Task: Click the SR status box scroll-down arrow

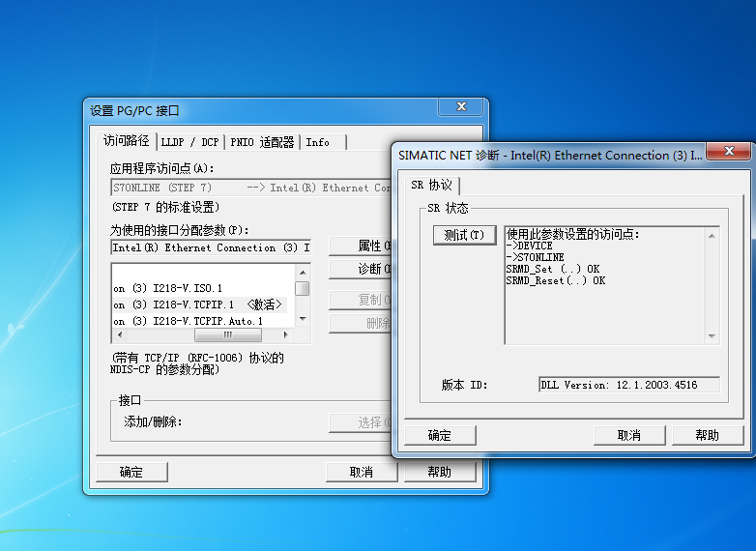Action: click(x=712, y=336)
